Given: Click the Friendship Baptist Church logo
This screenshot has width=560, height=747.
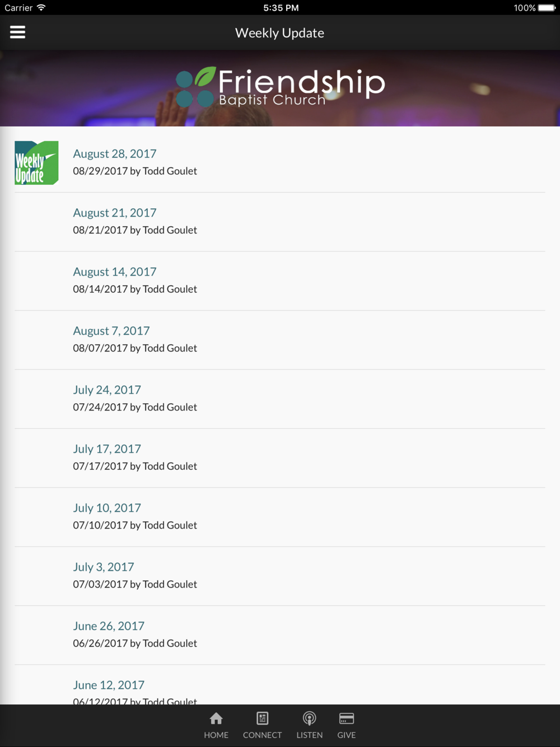Looking at the screenshot, I should tap(281, 87).
